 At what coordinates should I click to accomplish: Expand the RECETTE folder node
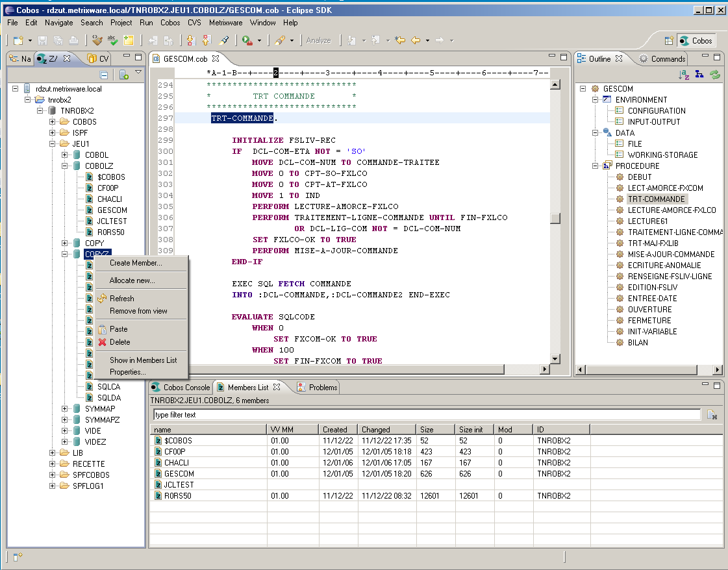(x=53, y=464)
